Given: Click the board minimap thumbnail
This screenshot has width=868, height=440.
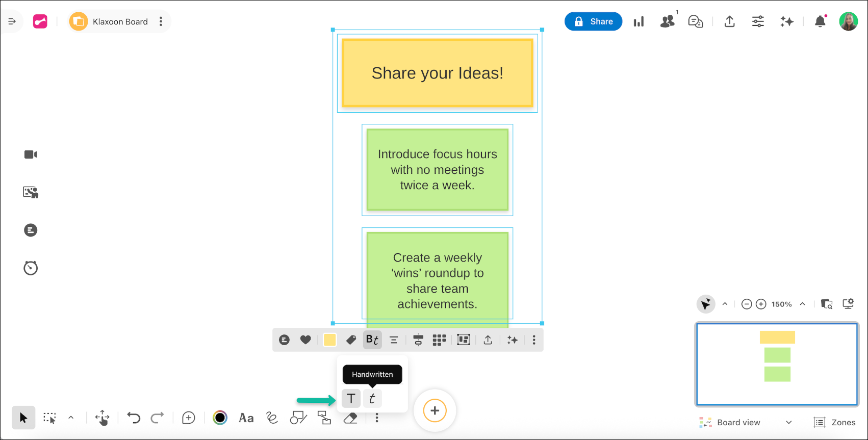Looking at the screenshot, I should (777, 364).
